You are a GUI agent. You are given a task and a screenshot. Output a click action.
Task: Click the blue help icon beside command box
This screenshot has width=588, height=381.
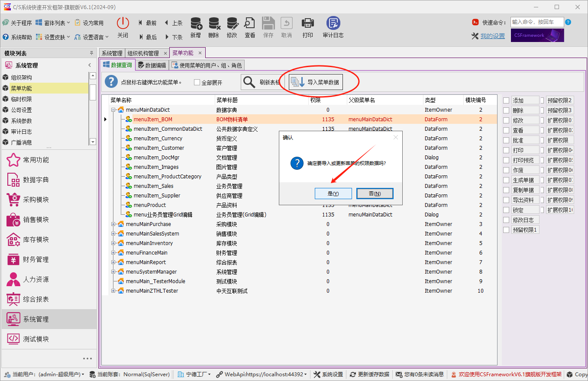568,22
